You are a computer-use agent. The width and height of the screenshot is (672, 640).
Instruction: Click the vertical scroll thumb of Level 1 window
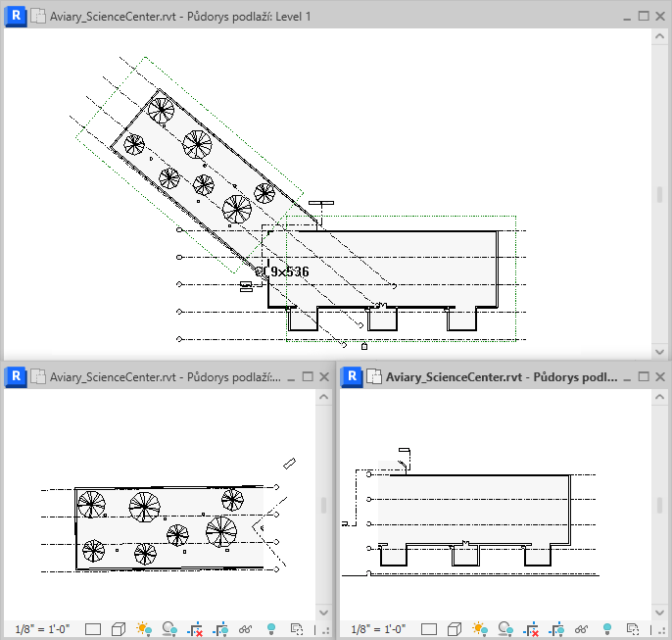659,195
